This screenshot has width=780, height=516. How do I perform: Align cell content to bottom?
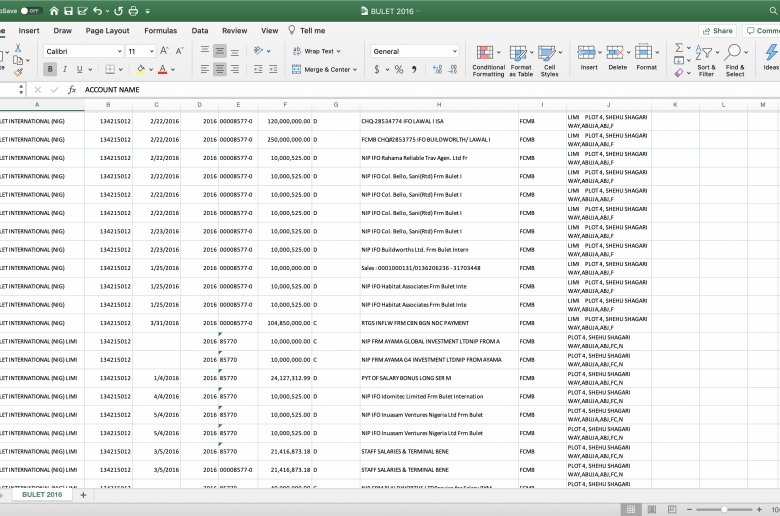pyautogui.click(x=235, y=51)
